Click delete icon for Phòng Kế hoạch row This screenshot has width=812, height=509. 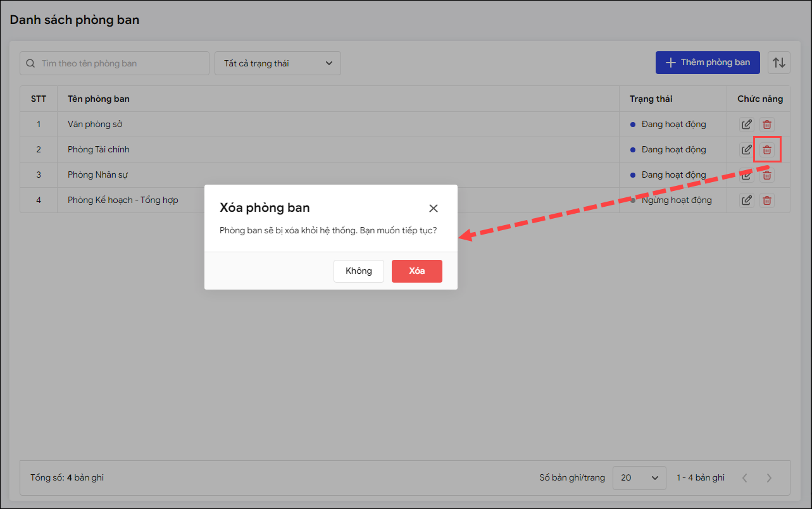pyautogui.click(x=767, y=200)
